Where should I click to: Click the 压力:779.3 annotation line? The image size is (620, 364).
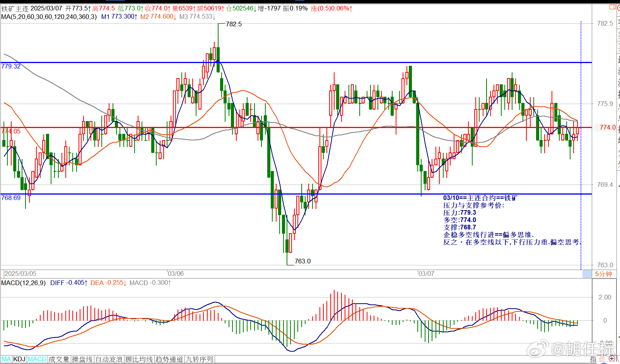tap(459, 212)
